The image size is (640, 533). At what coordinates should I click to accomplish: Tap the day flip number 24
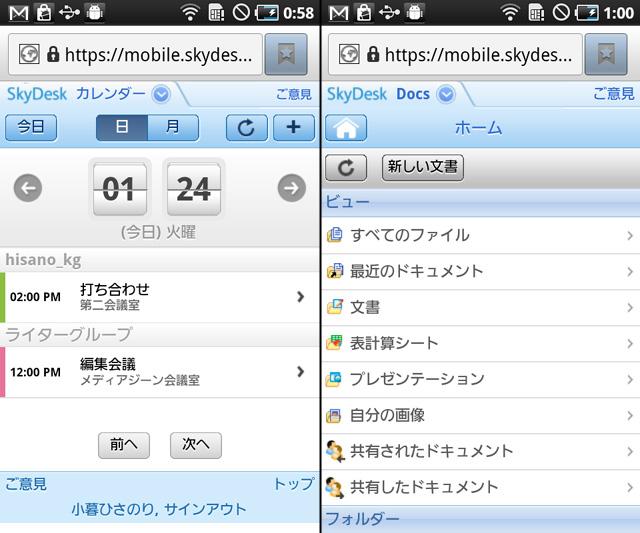pos(194,189)
